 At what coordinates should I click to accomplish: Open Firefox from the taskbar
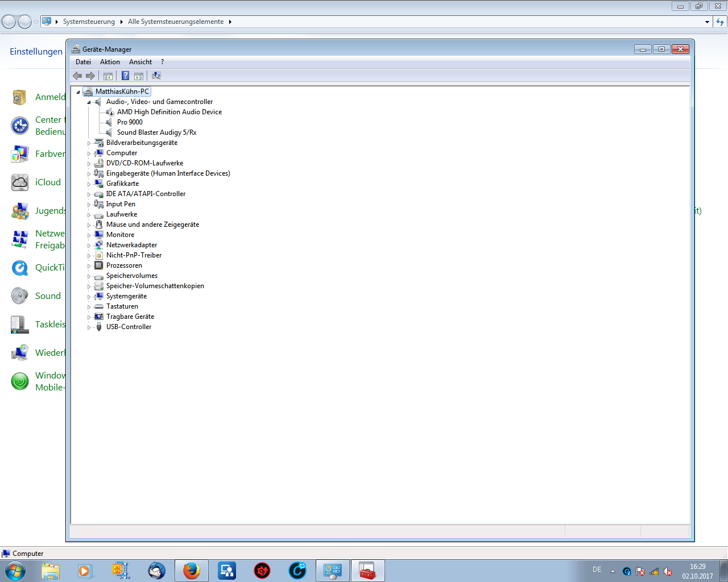pos(192,571)
